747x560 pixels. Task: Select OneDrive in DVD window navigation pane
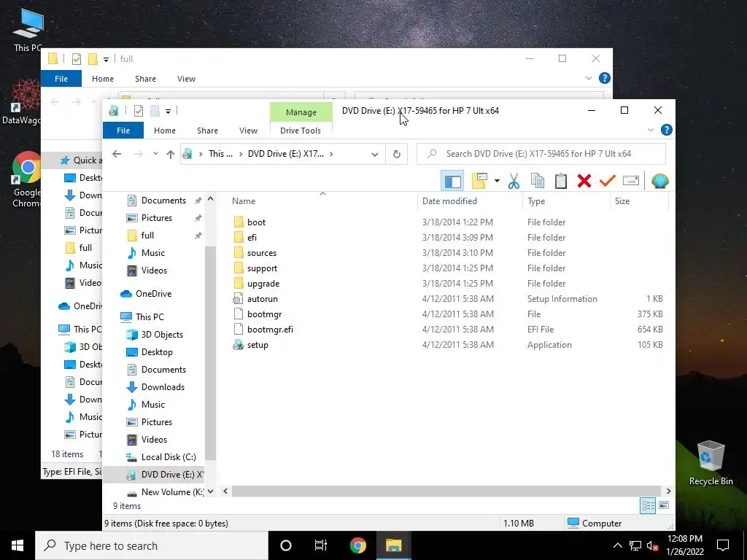[x=153, y=294]
